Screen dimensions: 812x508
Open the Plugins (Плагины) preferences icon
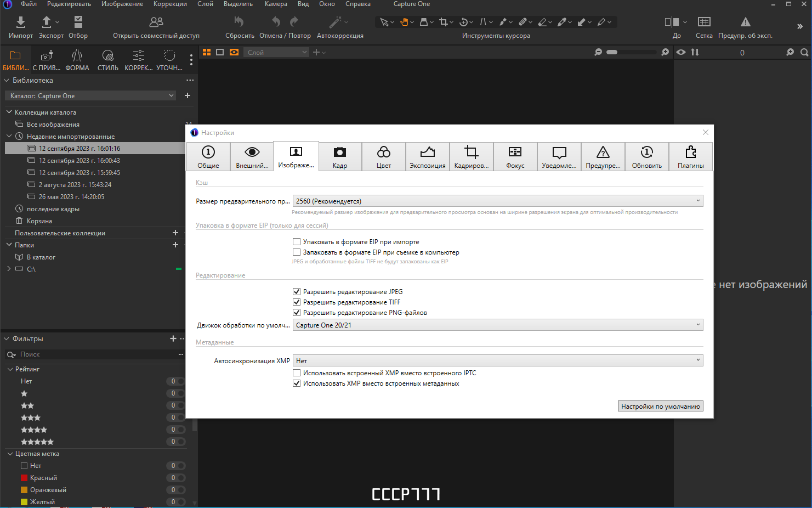click(690, 152)
